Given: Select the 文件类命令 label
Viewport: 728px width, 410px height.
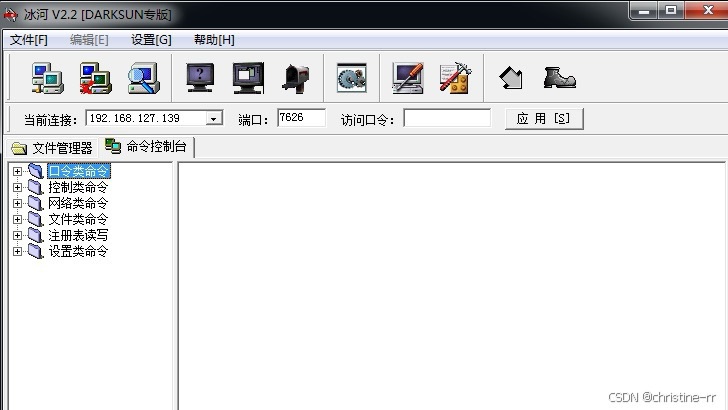Looking at the screenshot, I should (78, 219).
